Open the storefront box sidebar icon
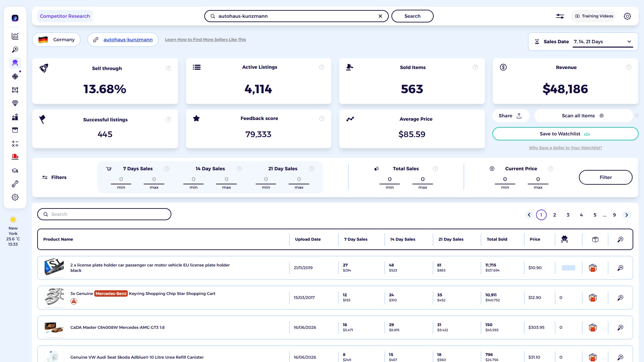 pos(15,130)
